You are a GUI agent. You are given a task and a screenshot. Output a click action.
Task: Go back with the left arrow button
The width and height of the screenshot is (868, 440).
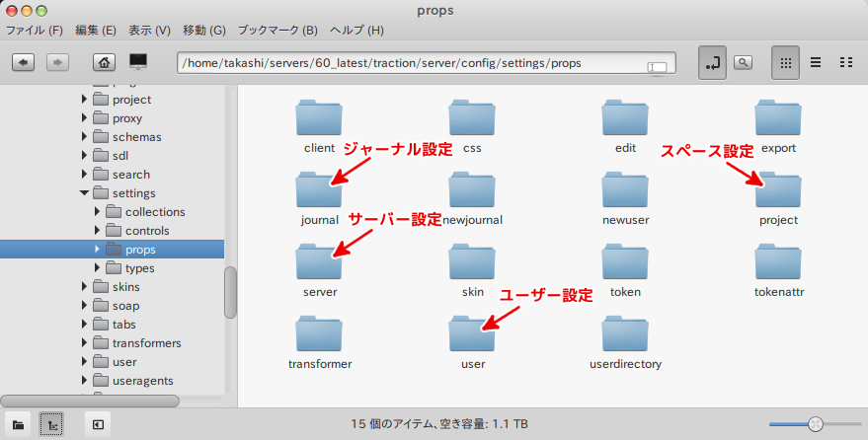(x=24, y=62)
